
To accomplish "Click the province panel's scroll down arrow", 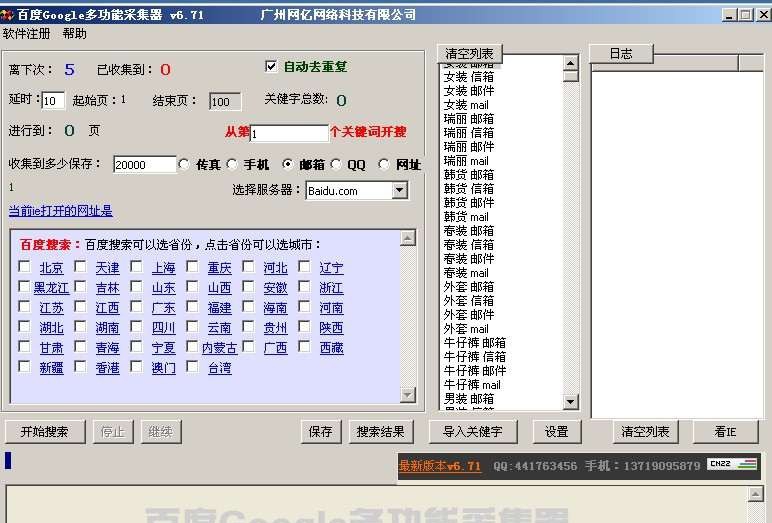I will click(408, 394).
